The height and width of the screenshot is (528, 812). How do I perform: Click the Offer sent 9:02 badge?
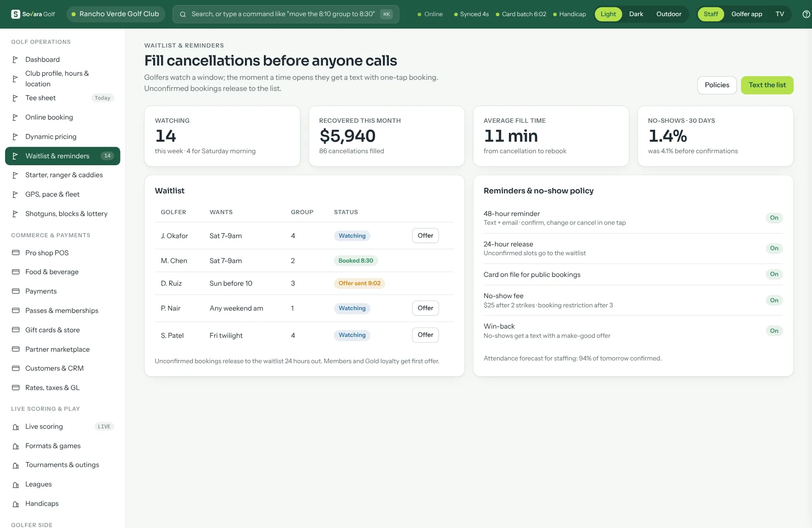[359, 283]
